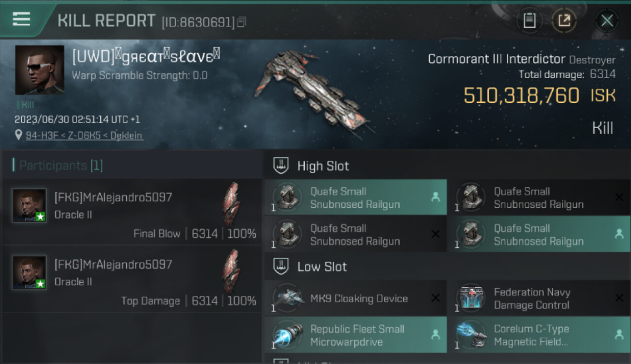Share the kill report externally
This screenshot has height=364, width=631.
tap(564, 20)
